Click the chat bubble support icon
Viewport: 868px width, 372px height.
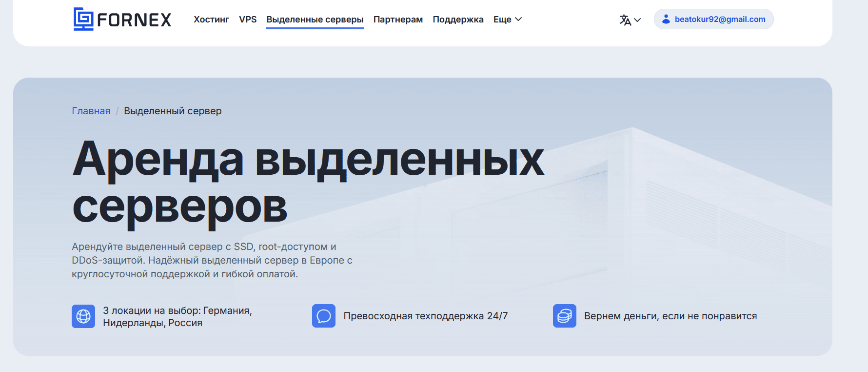(324, 316)
